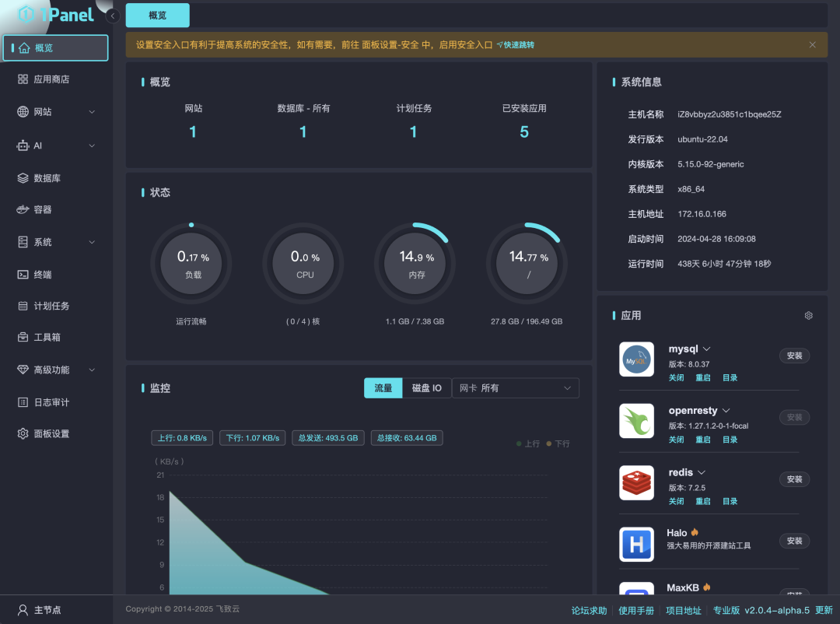
Task: Click 重启 for the redis app
Action: point(702,502)
